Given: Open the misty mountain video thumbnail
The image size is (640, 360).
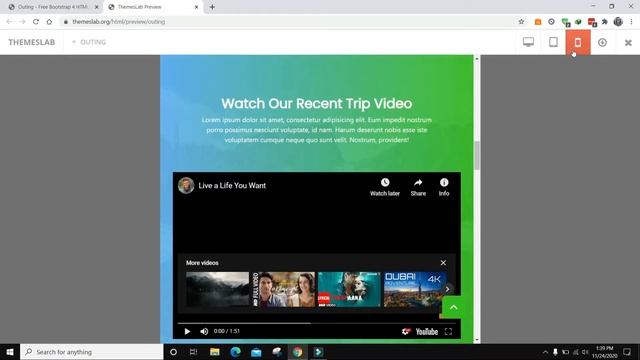Looking at the screenshot, I should [217, 289].
